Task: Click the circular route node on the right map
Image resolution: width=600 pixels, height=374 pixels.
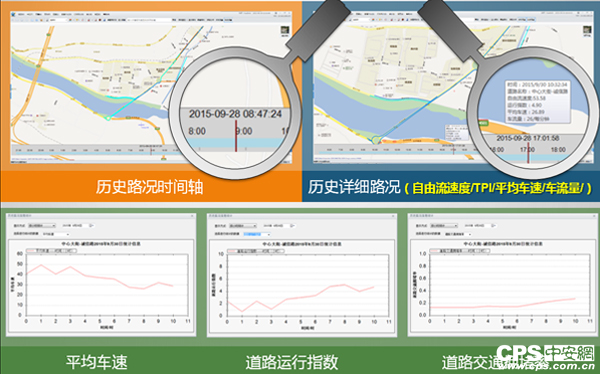Action: (x=375, y=140)
